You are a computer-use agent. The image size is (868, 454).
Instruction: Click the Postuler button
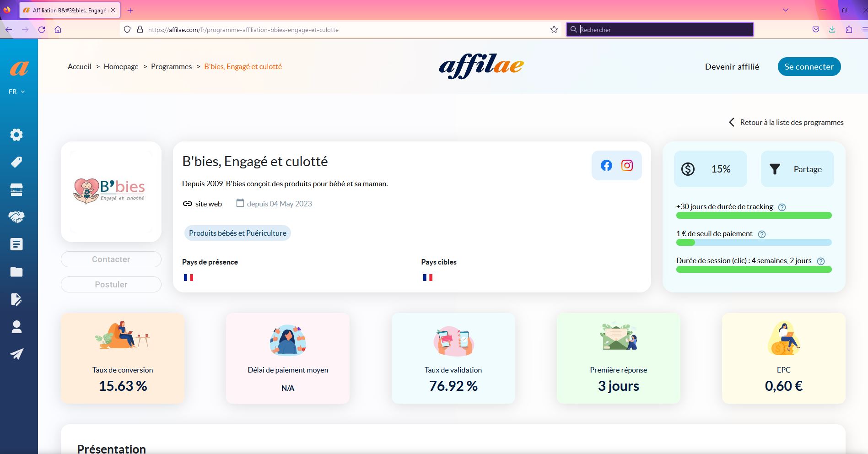(111, 285)
